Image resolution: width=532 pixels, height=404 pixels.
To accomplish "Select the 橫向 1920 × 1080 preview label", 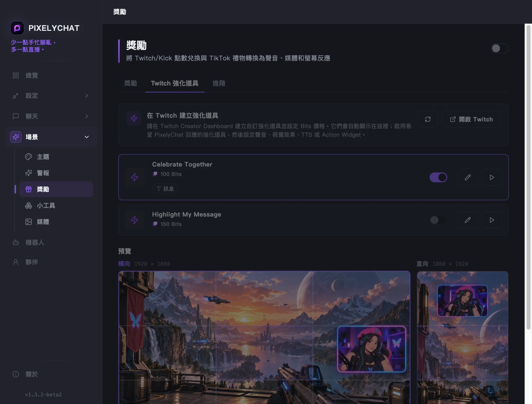I will point(144,264).
